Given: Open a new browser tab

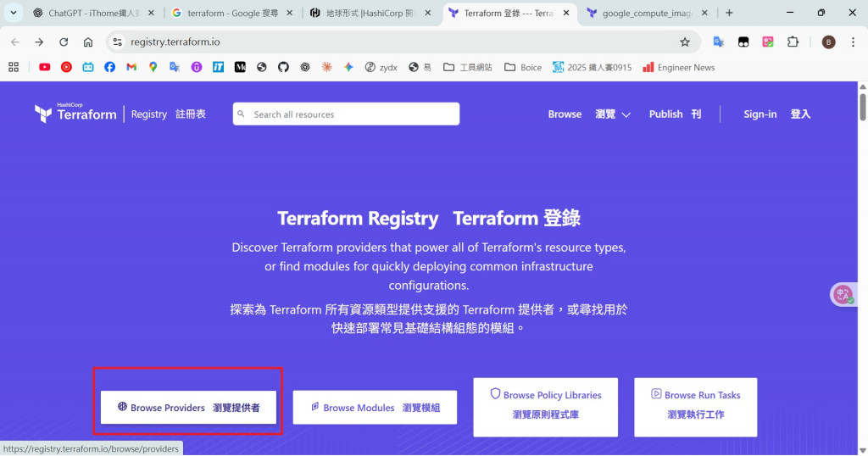Looking at the screenshot, I should pos(729,13).
